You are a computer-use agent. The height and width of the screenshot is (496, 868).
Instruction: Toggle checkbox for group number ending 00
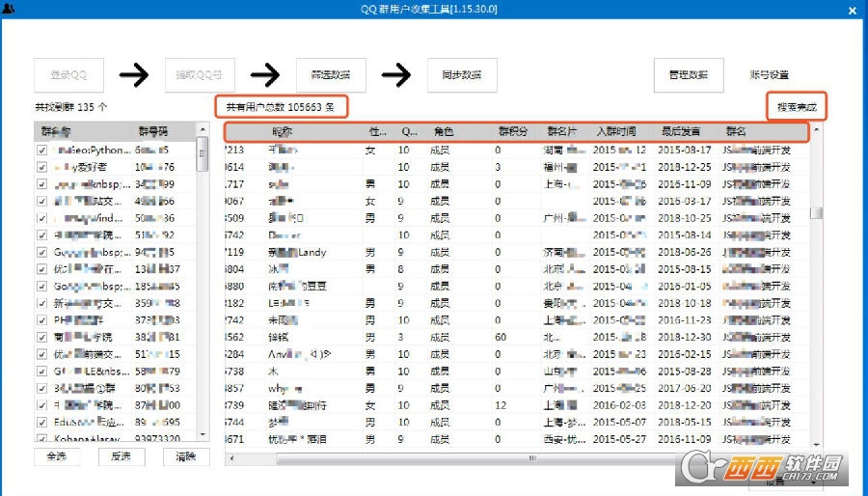(42, 405)
